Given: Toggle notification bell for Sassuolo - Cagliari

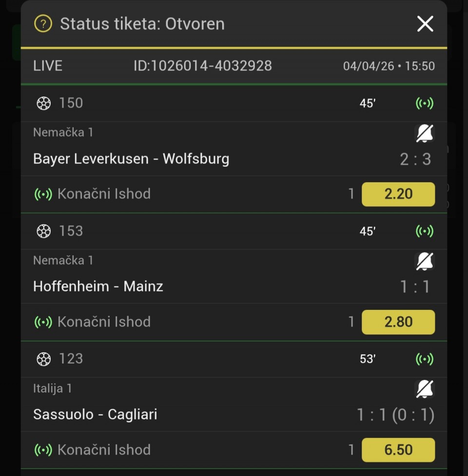Looking at the screenshot, I should [x=424, y=389].
